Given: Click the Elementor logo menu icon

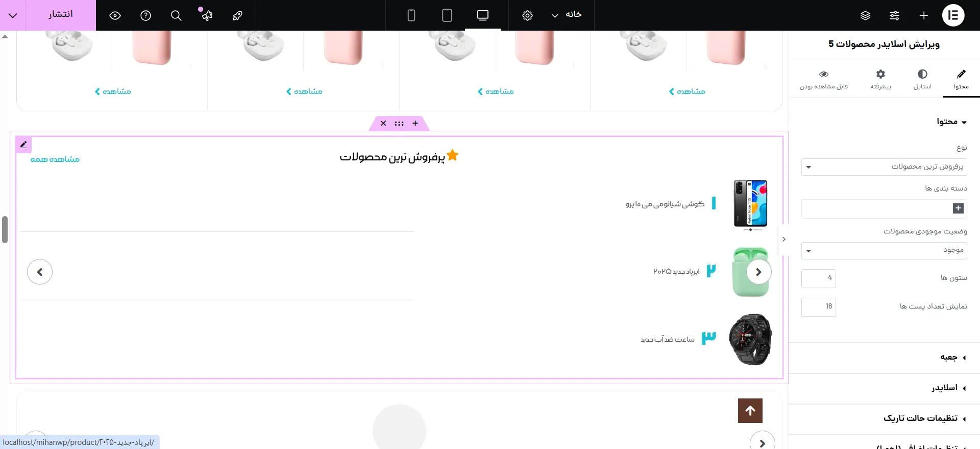Looking at the screenshot, I should tap(952, 15).
